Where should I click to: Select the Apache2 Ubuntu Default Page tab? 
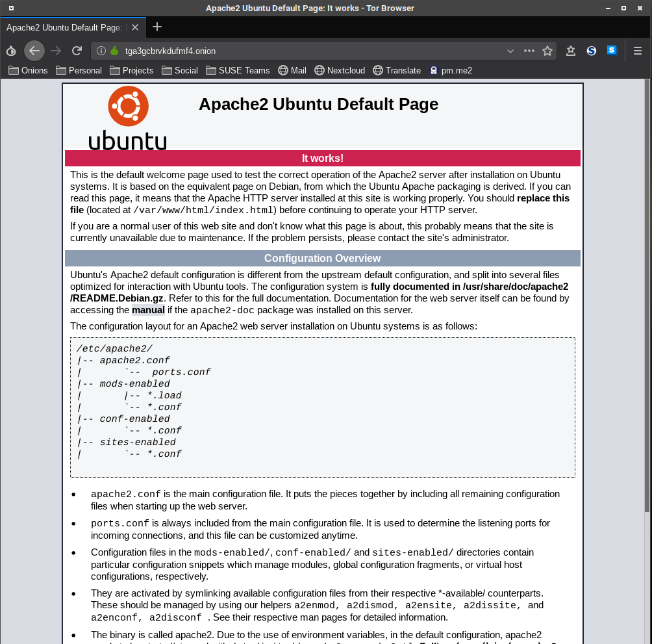point(64,27)
